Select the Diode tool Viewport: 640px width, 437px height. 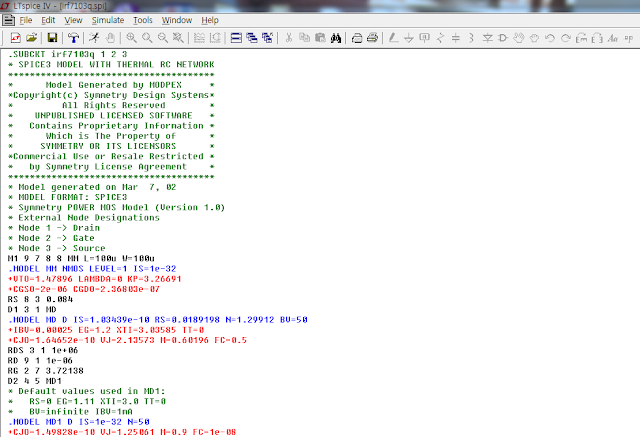pos(487,38)
